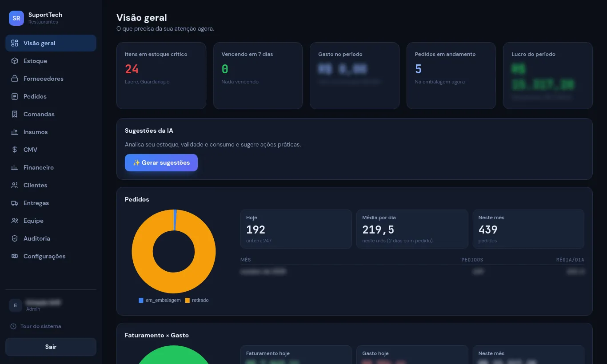This screenshot has width=607, height=364.
Task: Click the Média por dia value 219,5
Action: pos(378,229)
